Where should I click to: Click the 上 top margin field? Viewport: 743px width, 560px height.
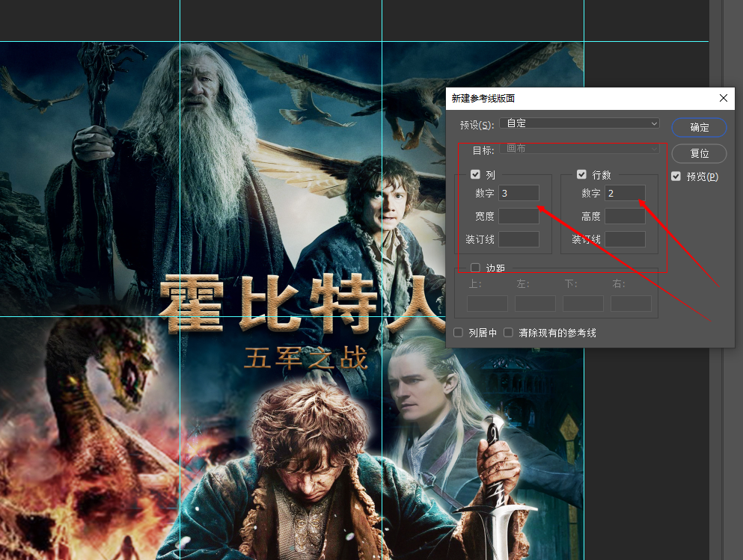click(488, 304)
